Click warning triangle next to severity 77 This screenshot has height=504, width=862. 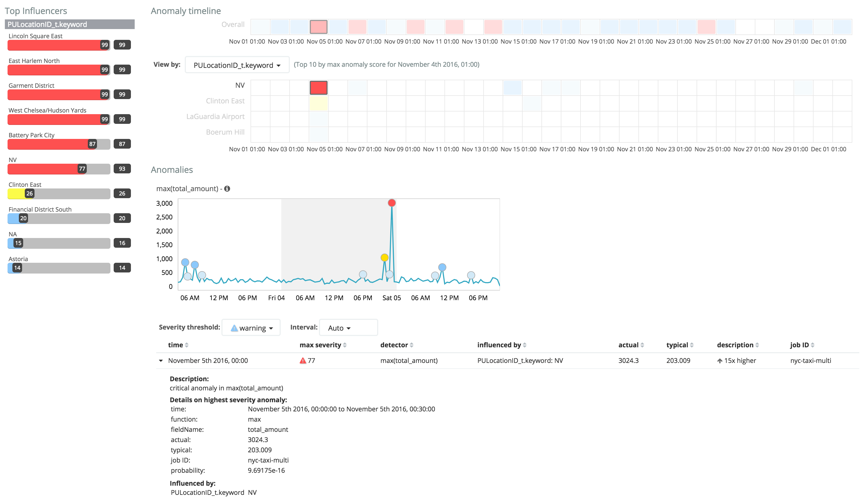click(x=303, y=360)
